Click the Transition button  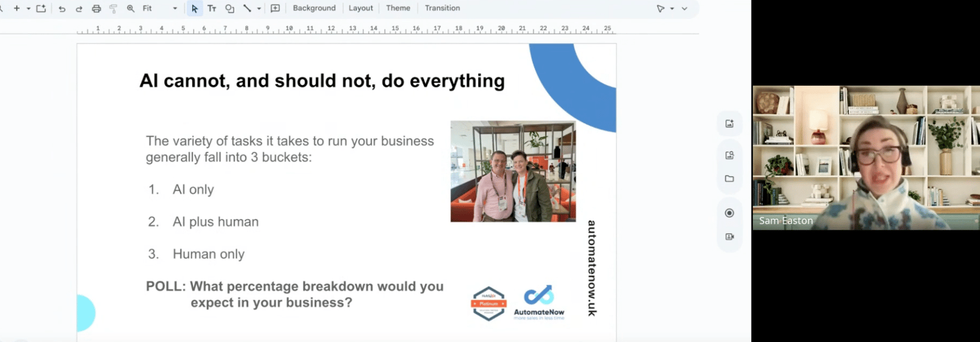[x=442, y=9]
